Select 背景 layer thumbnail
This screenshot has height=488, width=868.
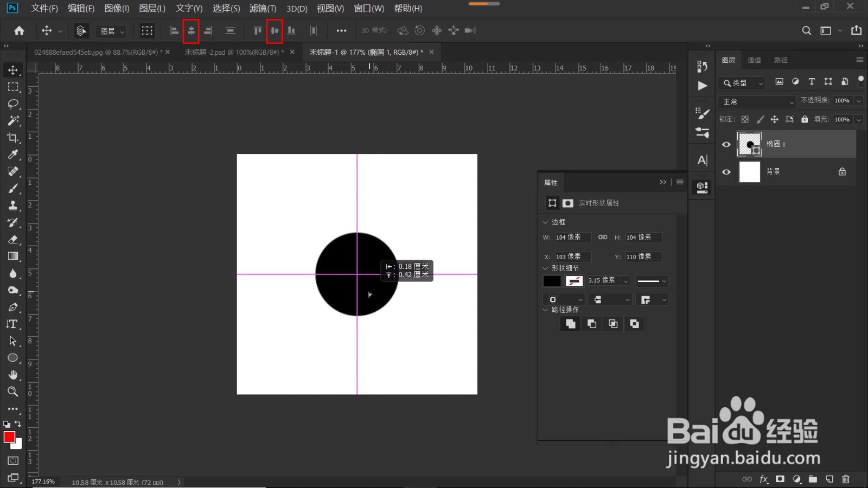750,172
